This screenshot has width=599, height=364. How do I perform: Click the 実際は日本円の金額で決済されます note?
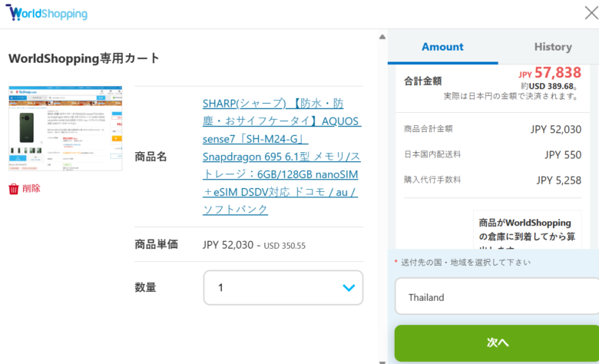coord(511,96)
